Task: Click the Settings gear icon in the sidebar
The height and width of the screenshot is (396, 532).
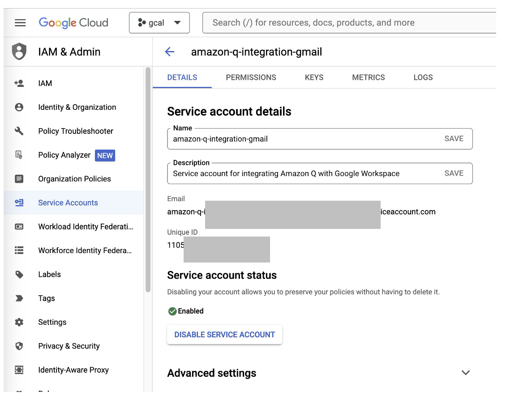Action: coord(19,322)
